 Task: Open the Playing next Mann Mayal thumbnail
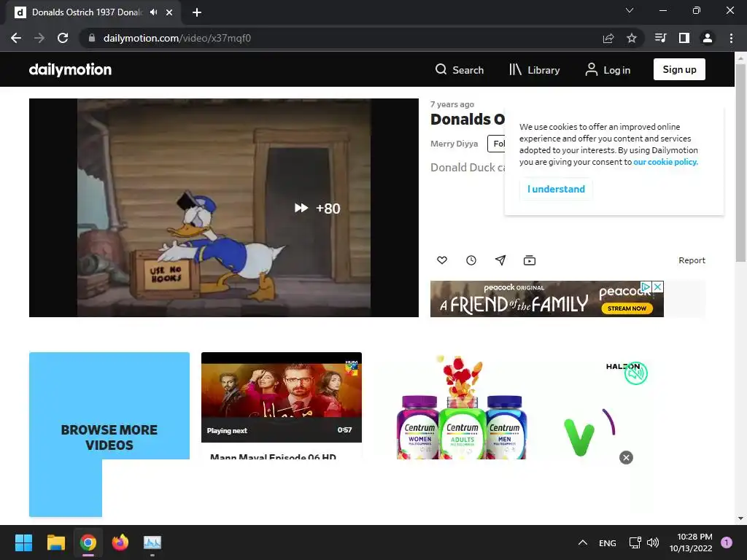[x=282, y=397]
